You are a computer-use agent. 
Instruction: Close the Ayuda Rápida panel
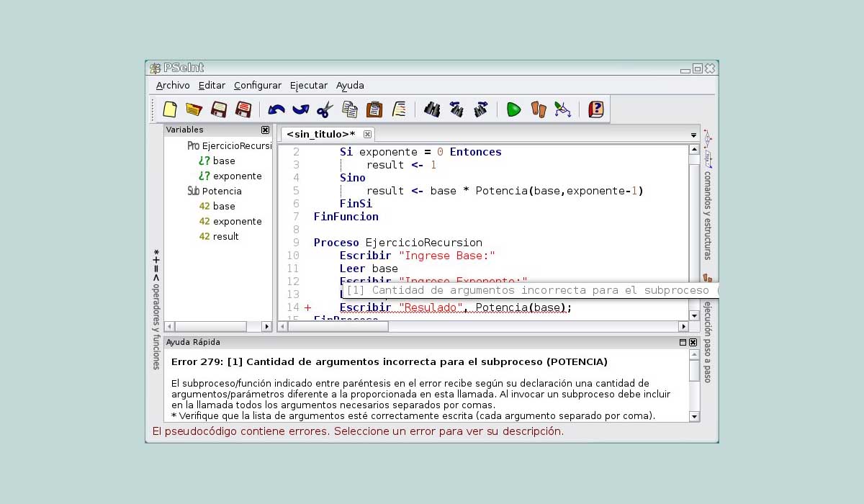click(692, 342)
